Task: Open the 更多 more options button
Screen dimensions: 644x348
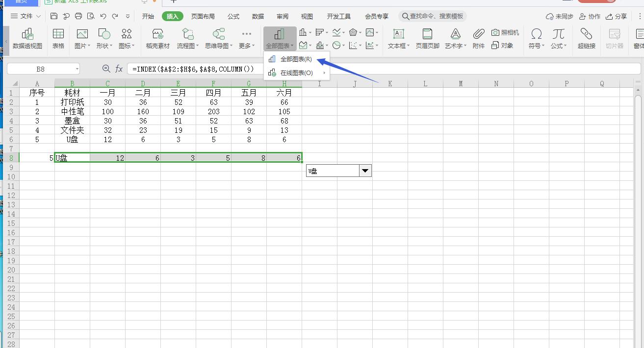Action: [x=247, y=38]
